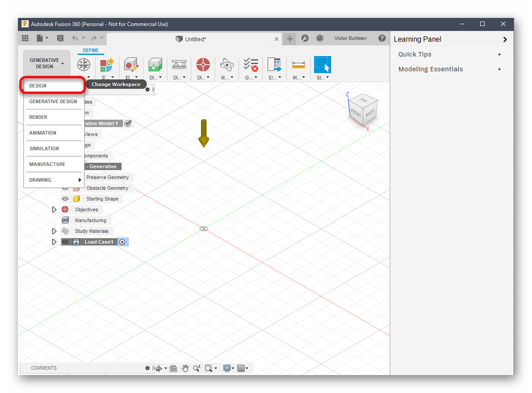Image resolution: width=532 pixels, height=393 pixels.
Task: Toggle visibility of Starting Shape
Action: click(66, 199)
